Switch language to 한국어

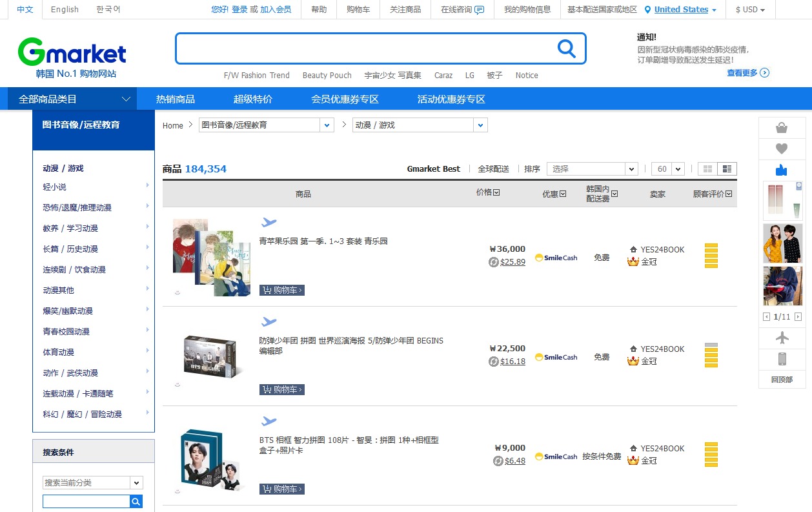point(108,10)
